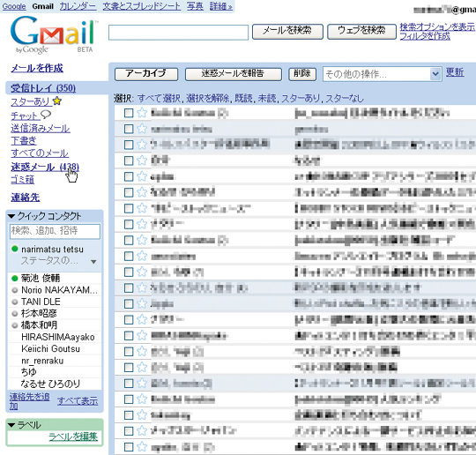Tick checkbox of the second message
The width and height of the screenshot is (476, 455).
[x=129, y=129]
